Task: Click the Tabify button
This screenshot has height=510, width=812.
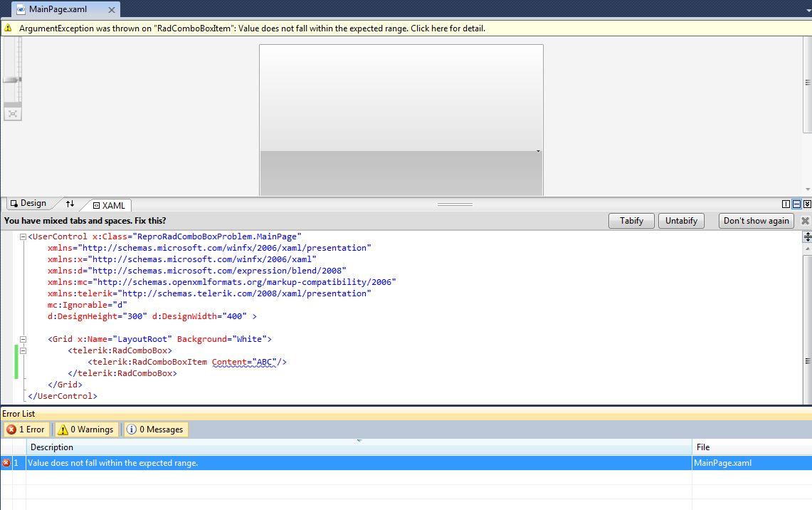Action: (631, 221)
